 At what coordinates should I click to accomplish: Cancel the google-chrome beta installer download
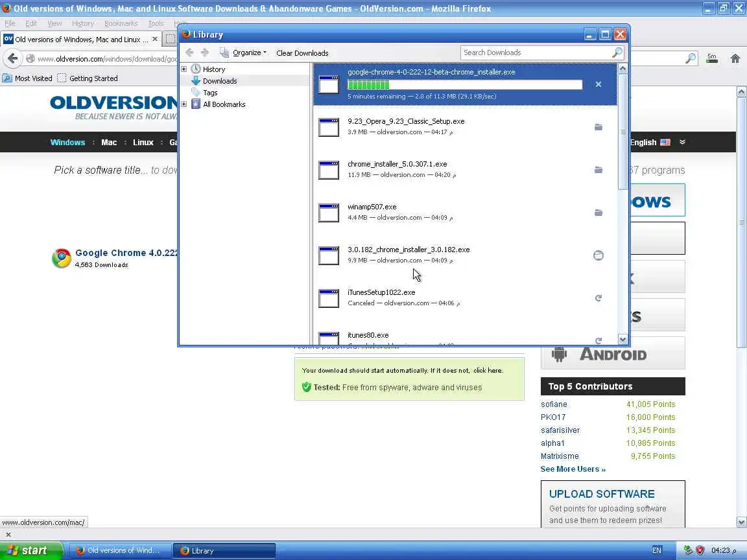click(x=599, y=84)
